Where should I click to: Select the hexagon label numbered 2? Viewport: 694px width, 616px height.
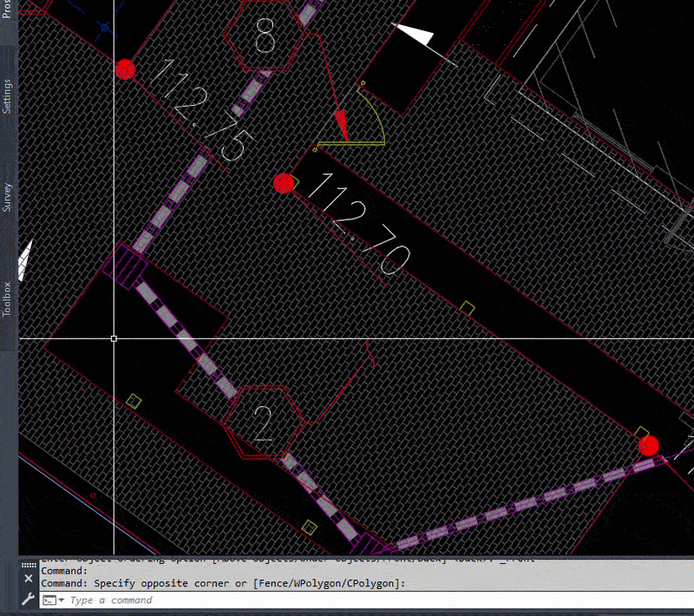pos(265,423)
